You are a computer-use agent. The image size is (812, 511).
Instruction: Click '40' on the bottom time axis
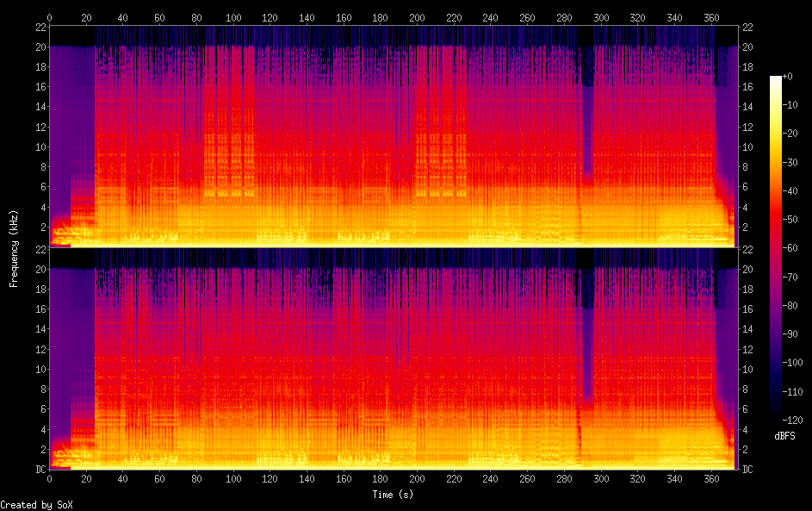pos(123,479)
